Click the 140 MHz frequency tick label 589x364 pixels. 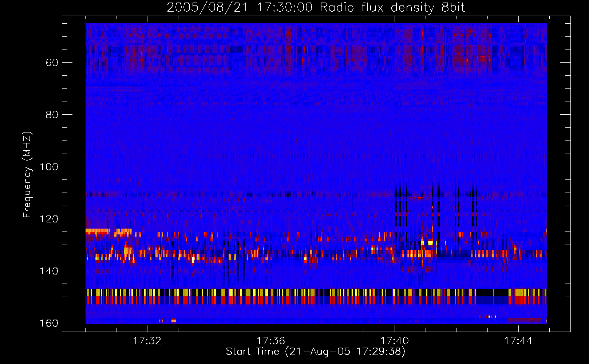[x=49, y=271]
